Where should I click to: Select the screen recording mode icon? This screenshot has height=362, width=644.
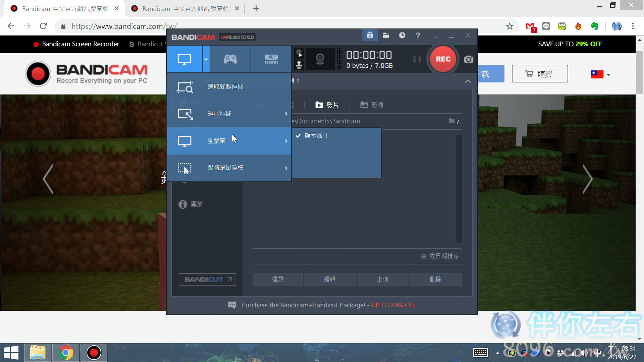184,59
